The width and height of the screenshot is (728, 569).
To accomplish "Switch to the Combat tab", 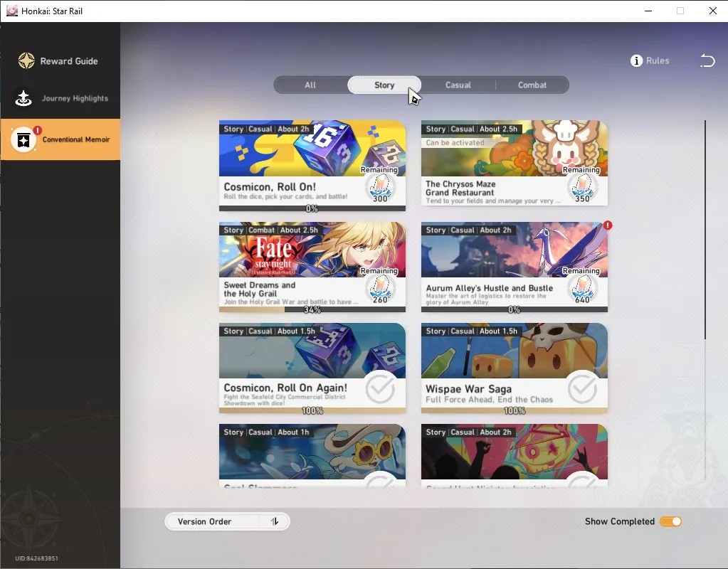I will tap(532, 85).
